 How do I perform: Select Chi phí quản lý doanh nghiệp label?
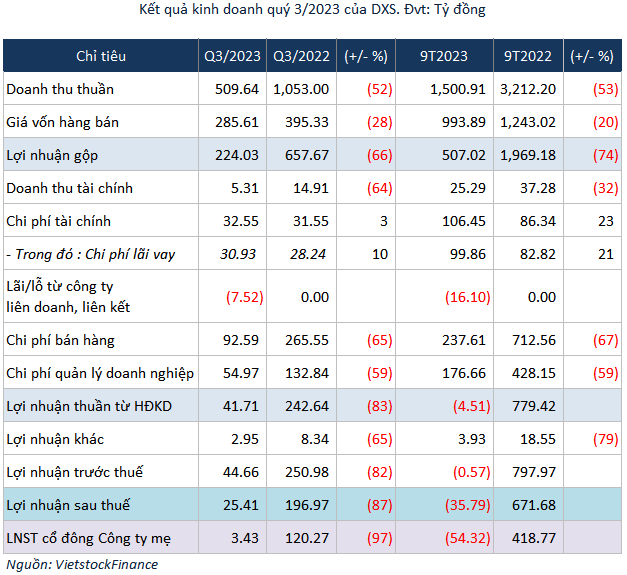(100, 373)
